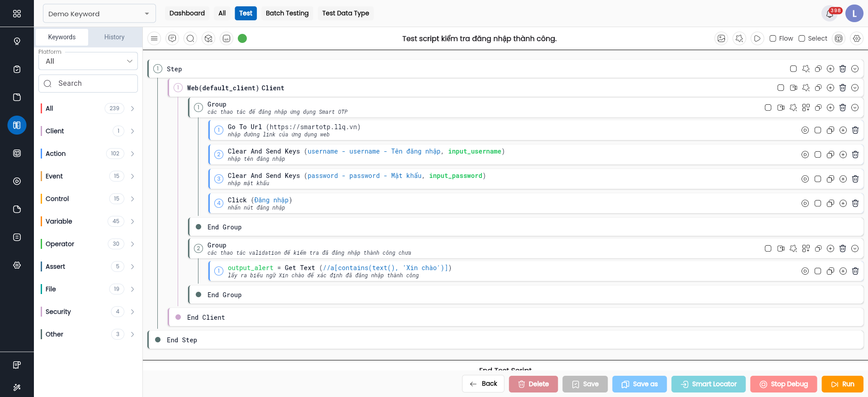Enable the Flow checkbox
The width and height of the screenshot is (868, 397).
tap(773, 38)
